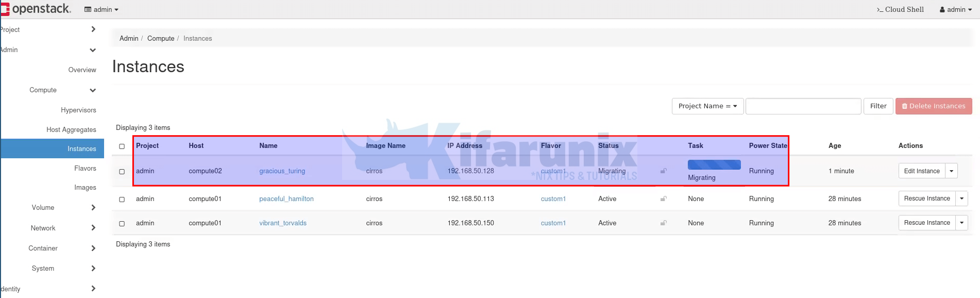Open the vibrant_torvalds instance link
The height and width of the screenshot is (298, 980).
tap(283, 223)
